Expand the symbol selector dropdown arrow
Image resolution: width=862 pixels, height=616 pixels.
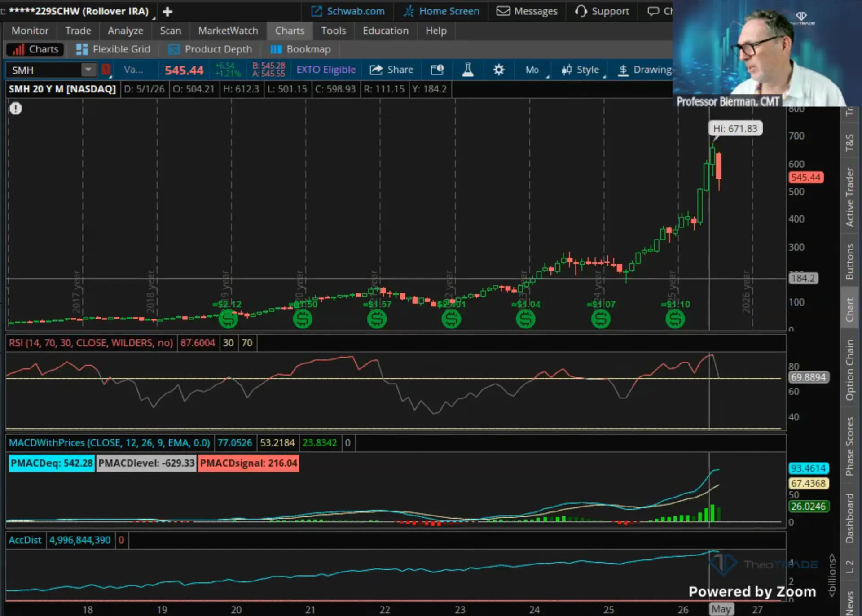[88, 70]
